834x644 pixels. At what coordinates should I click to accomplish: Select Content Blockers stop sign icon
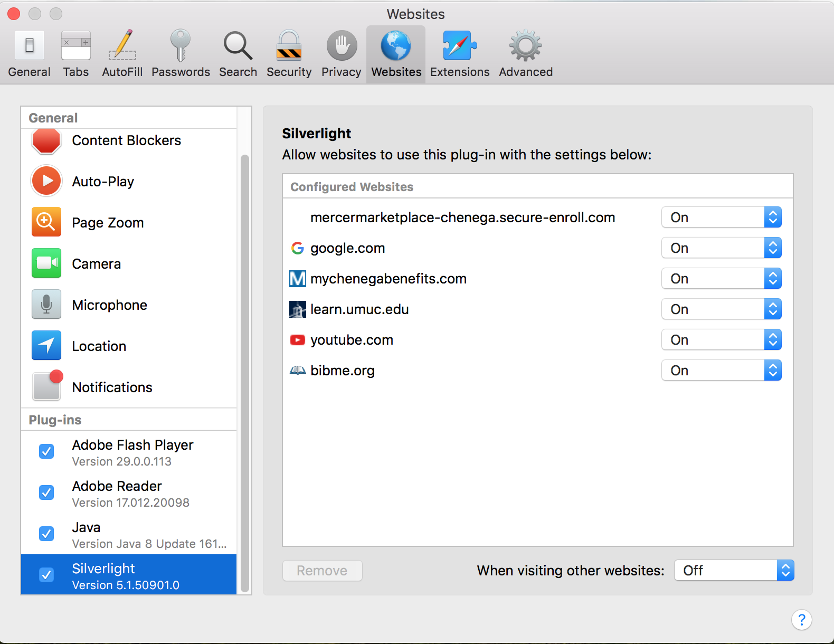46,140
